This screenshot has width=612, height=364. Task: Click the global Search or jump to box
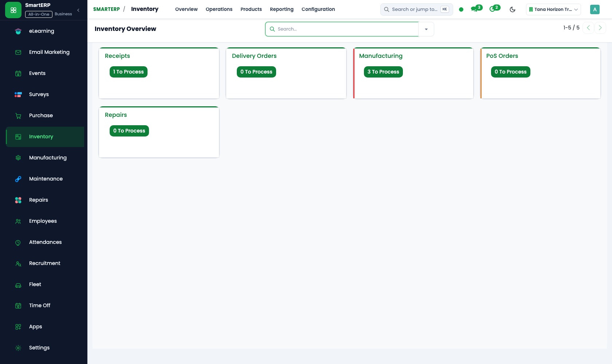pos(416,9)
